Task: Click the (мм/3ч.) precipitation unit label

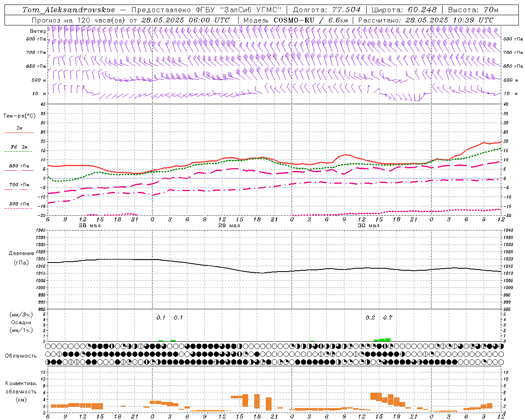Action: point(21,315)
